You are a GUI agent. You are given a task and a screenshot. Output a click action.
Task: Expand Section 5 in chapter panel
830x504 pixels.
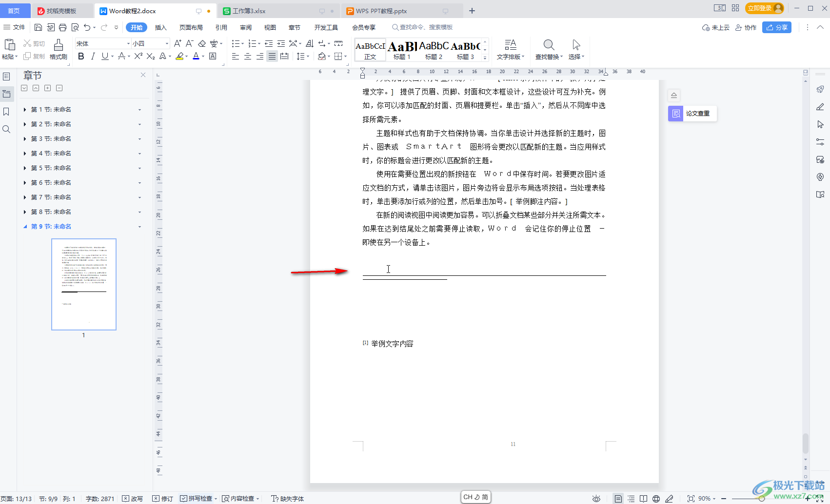pyautogui.click(x=25, y=168)
